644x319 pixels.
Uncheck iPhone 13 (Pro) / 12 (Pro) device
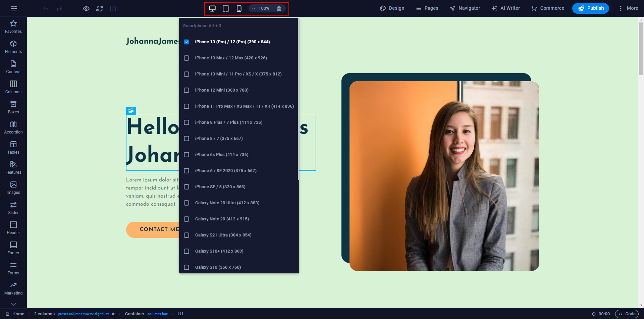coord(186,42)
